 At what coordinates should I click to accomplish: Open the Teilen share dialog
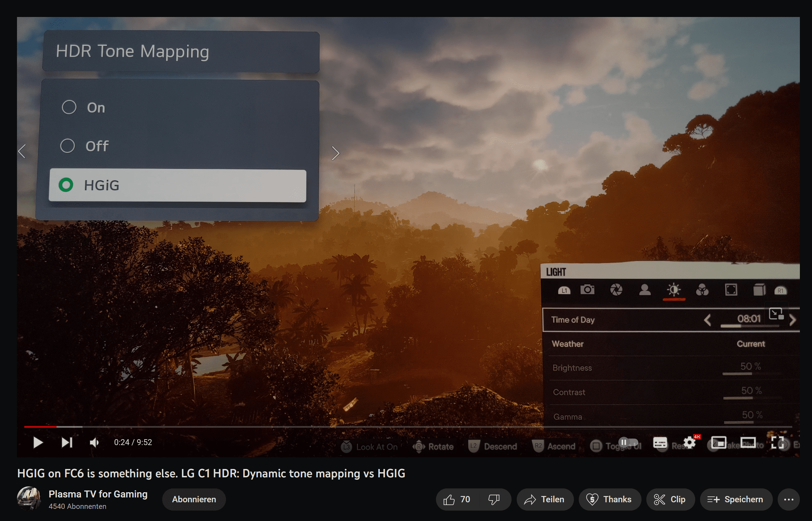(x=544, y=500)
